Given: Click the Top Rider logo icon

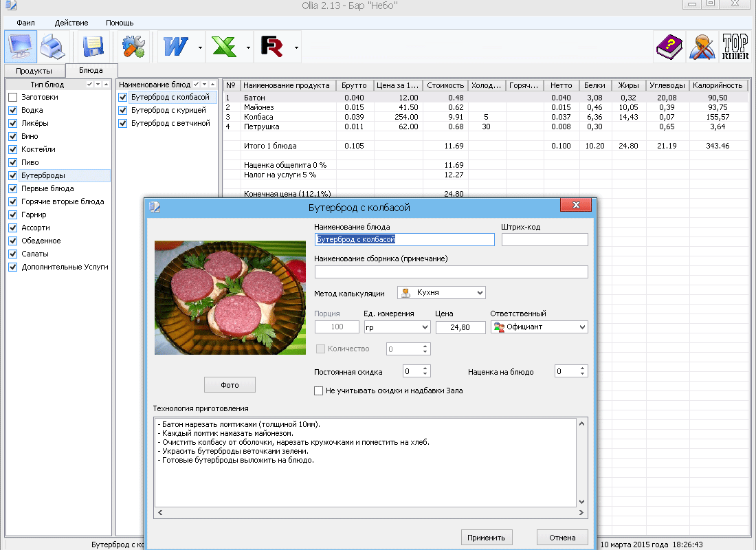Looking at the screenshot, I should coord(735,47).
